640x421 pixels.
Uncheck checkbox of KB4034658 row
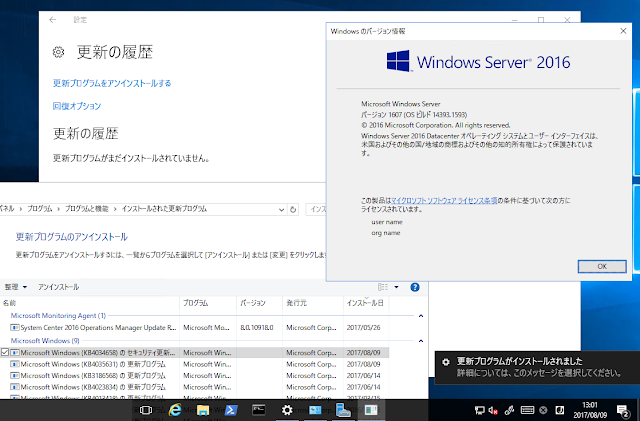click(x=5, y=352)
